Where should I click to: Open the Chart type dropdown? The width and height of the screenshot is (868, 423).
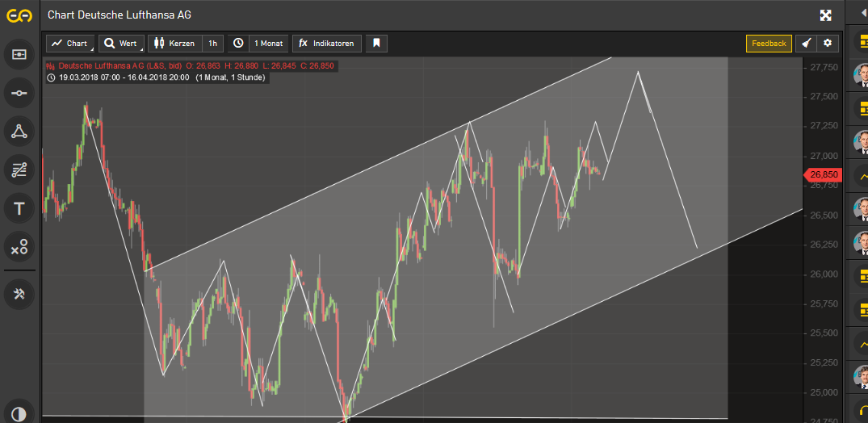point(70,44)
